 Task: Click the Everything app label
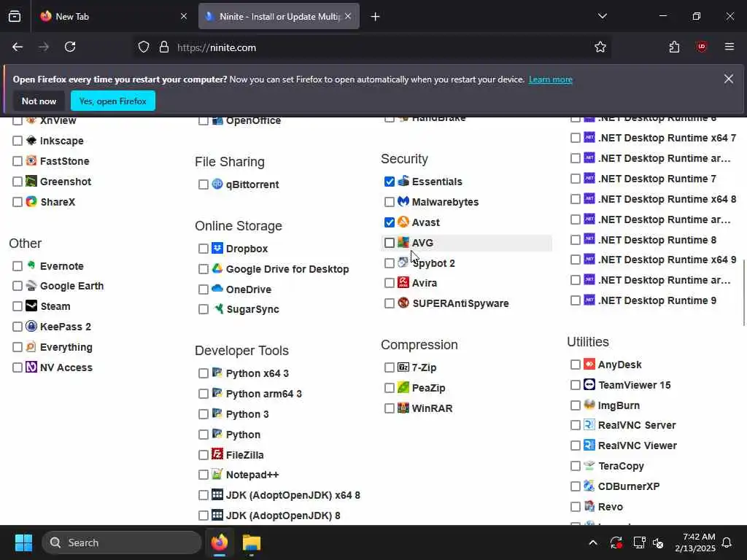tap(66, 347)
